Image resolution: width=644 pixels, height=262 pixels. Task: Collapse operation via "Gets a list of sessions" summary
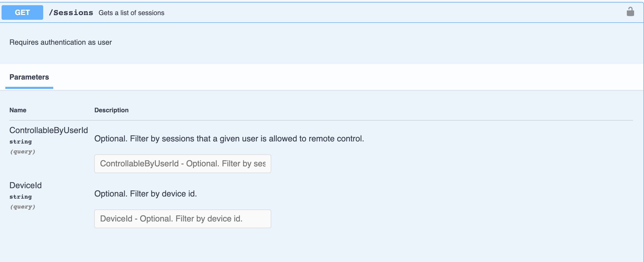[x=131, y=13]
